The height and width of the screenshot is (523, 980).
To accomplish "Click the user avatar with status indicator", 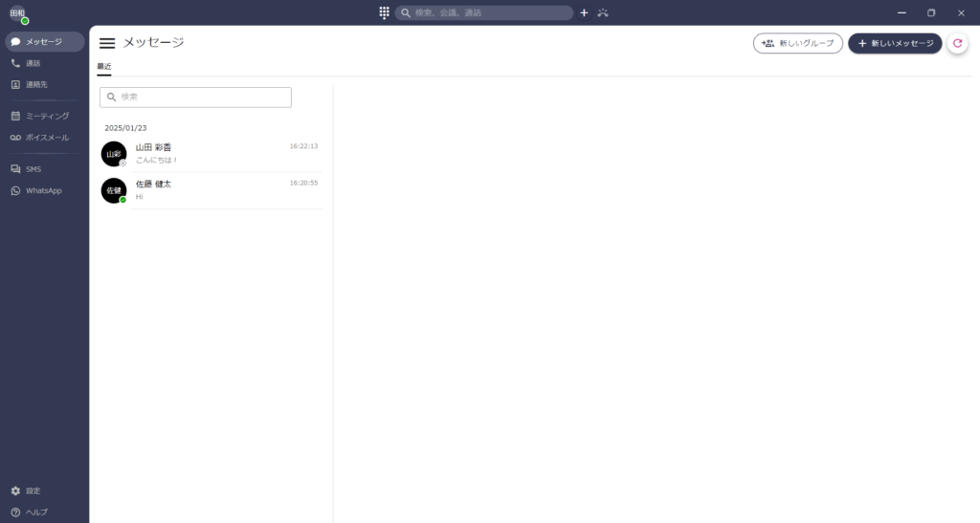I will [x=18, y=14].
